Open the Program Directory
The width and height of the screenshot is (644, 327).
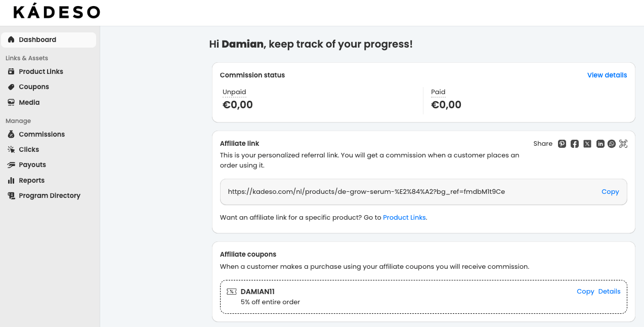pyautogui.click(x=49, y=195)
